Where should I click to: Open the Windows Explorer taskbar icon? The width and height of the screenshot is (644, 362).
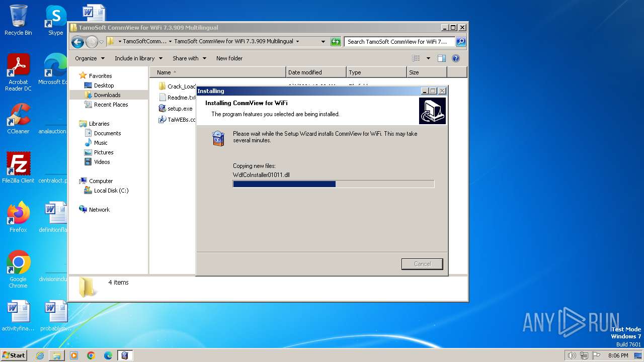point(57,355)
